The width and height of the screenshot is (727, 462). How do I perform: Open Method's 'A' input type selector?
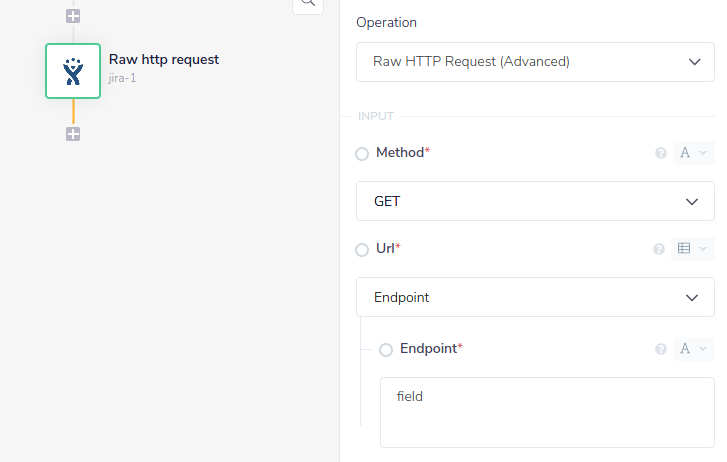tap(693, 153)
